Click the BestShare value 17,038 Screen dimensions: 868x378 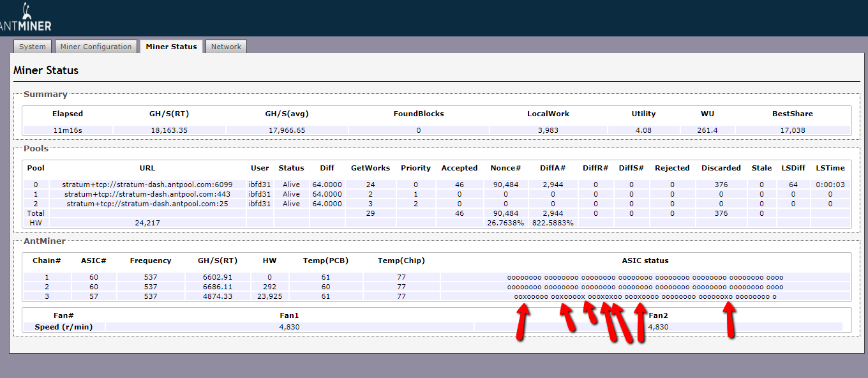pos(792,130)
